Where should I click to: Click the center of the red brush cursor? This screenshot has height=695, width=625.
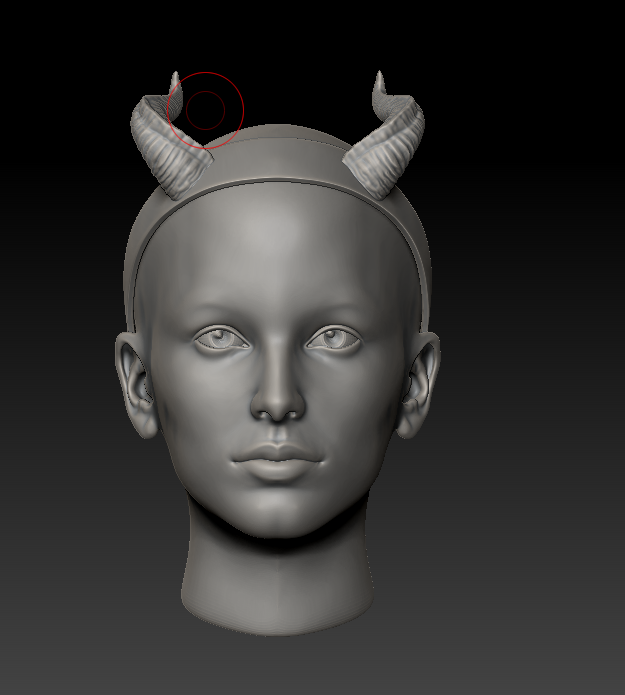[x=205, y=109]
